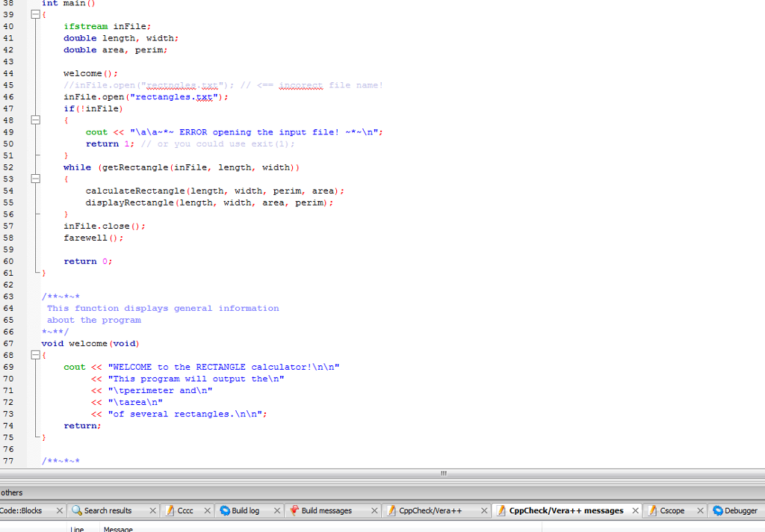The width and height of the screenshot is (765, 532).
Task: Place cursor on the 'welcome();' call in main
Action: click(90, 73)
